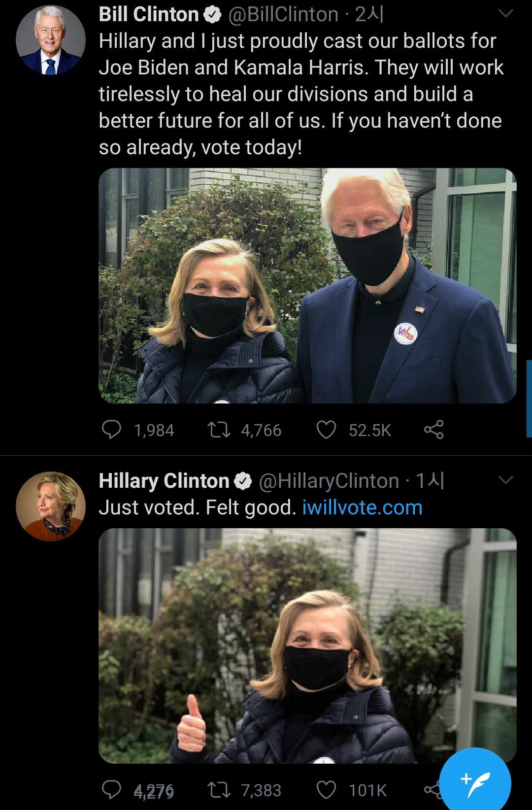Tap the @BillClinton handle

(283, 15)
